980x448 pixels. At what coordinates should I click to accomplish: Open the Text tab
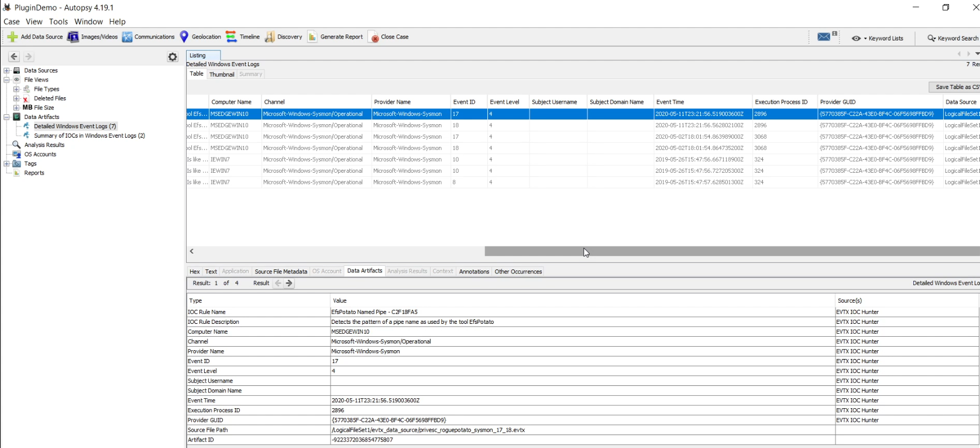[211, 272]
